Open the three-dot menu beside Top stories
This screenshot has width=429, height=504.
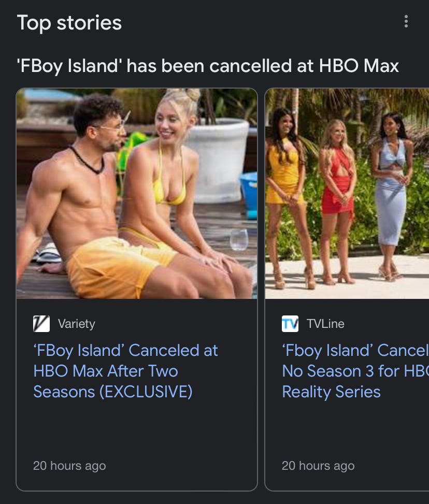click(406, 22)
